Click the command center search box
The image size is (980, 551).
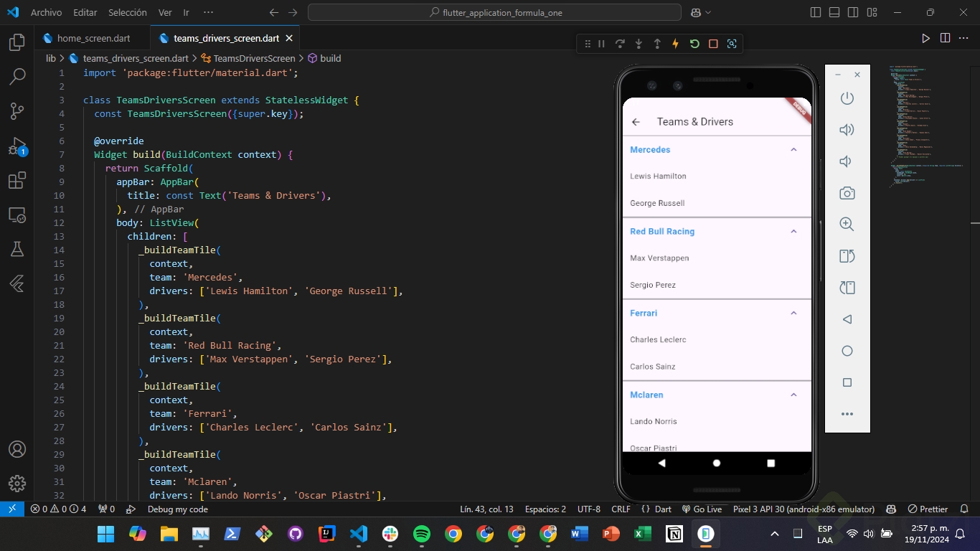(x=494, y=12)
